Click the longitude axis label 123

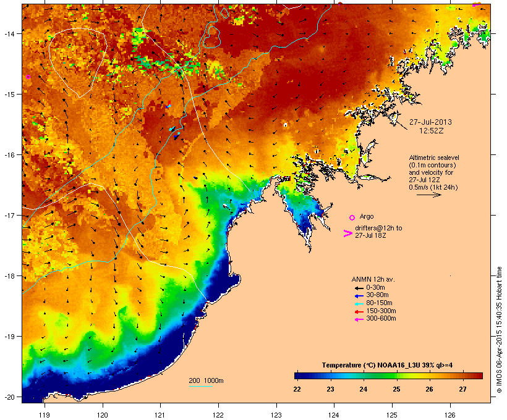click(x=276, y=415)
